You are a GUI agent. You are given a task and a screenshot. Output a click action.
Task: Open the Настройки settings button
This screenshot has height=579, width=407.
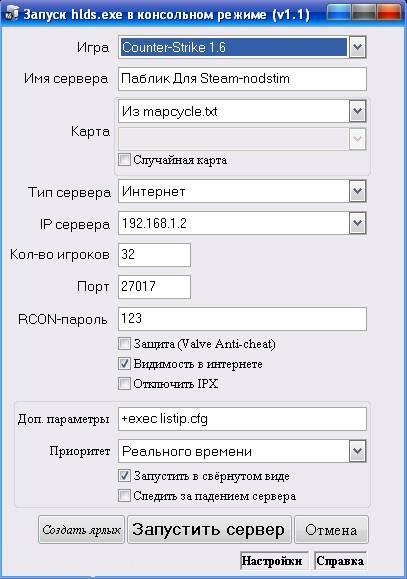272,561
